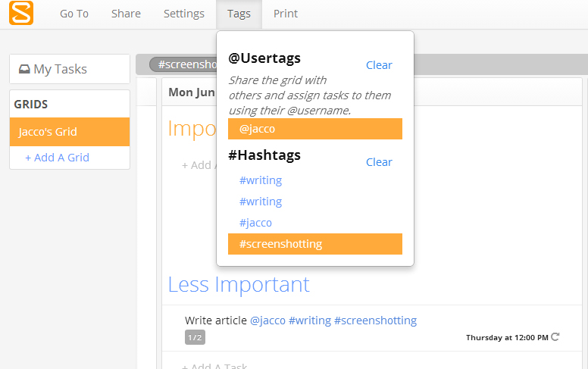Open the Share menu
588x369 pixels.
126,14
